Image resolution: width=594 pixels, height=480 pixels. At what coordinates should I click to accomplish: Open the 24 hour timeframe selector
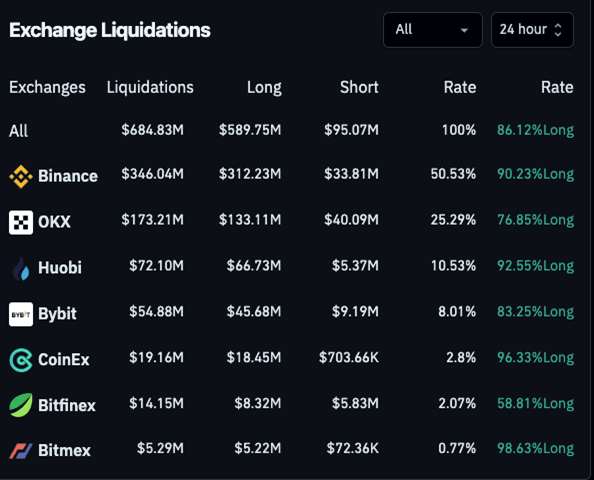[532, 30]
